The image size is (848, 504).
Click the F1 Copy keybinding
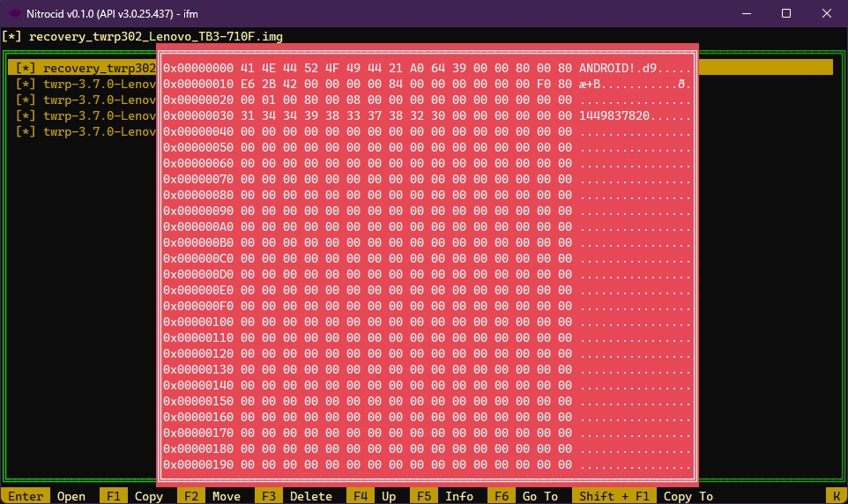pos(132,496)
